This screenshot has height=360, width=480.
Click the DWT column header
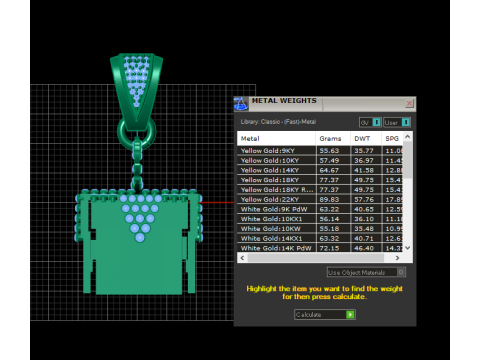(366, 139)
